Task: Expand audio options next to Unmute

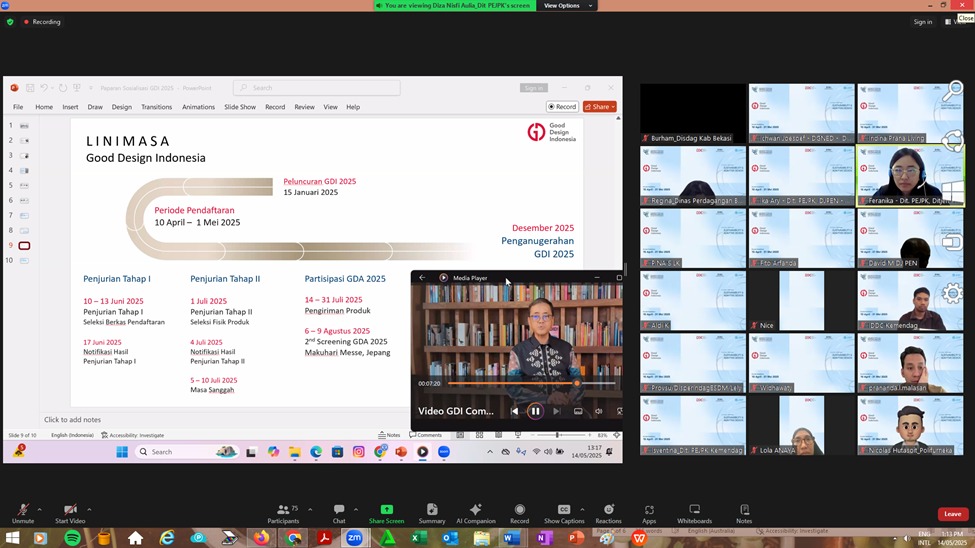Action: click(39, 509)
